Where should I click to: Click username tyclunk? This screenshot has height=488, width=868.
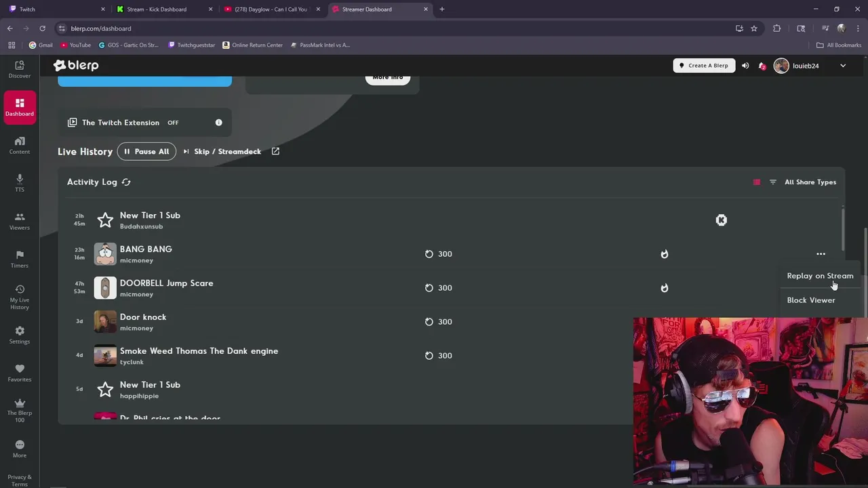[132, 362]
